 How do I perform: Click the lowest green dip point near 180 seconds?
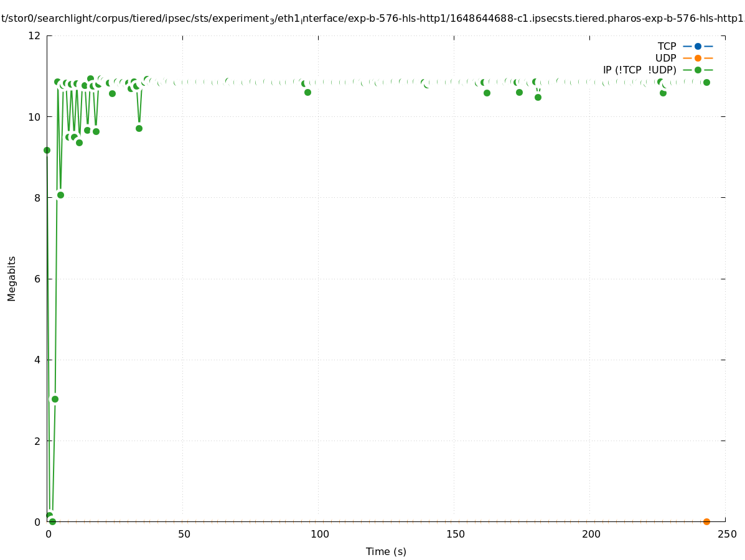(538, 97)
